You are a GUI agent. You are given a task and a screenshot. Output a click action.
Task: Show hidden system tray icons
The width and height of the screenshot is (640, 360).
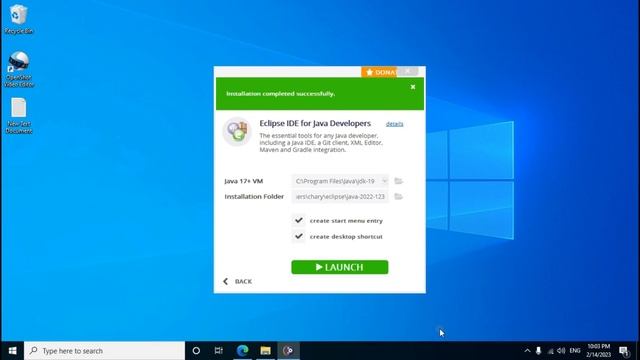(x=527, y=351)
